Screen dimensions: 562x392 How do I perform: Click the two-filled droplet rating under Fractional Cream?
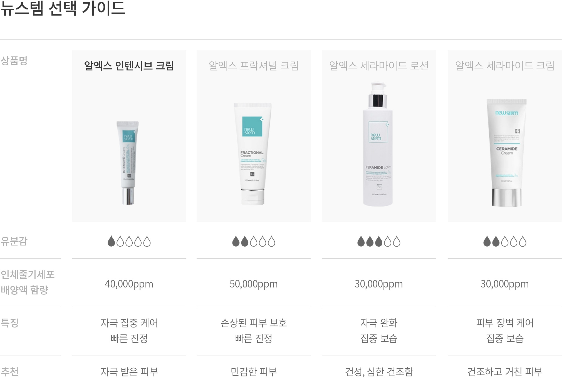[254, 241]
